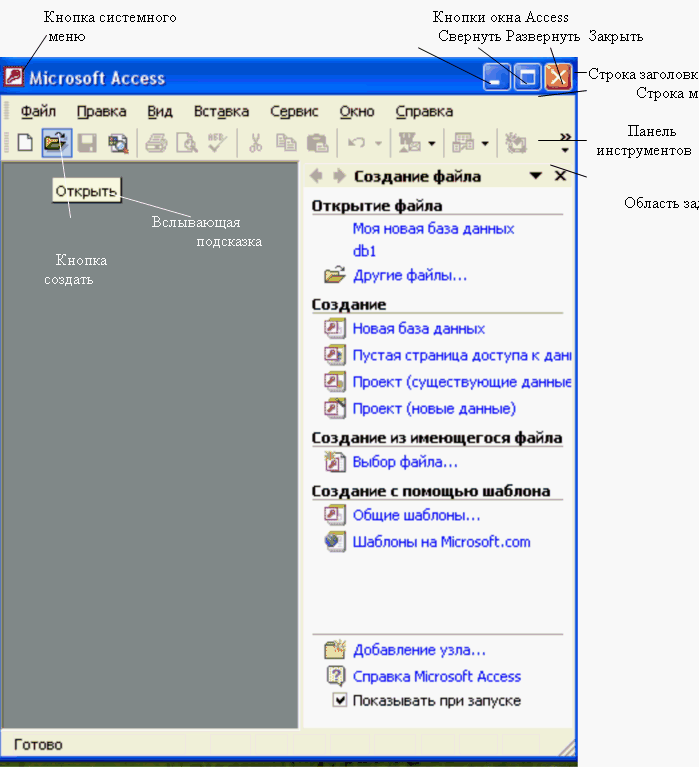This screenshot has width=699, height=767.
Task: Open the Окно menu
Action: pos(357,112)
